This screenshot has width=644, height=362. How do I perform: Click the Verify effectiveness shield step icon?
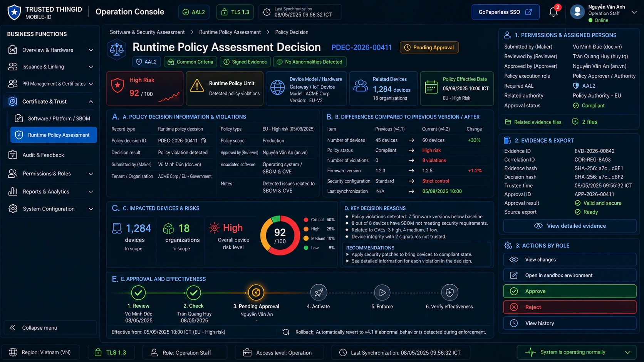click(449, 293)
